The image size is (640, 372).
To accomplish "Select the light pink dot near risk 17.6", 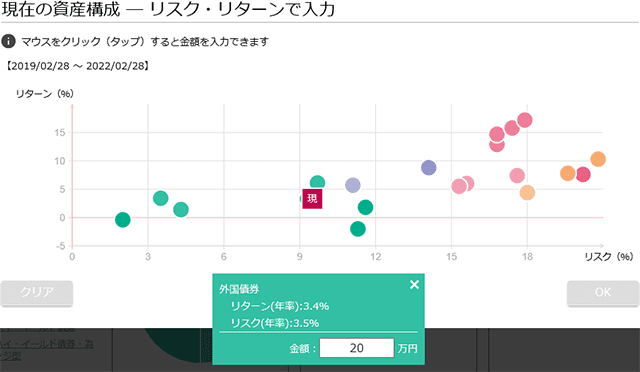I will pyautogui.click(x=517, y=176).
